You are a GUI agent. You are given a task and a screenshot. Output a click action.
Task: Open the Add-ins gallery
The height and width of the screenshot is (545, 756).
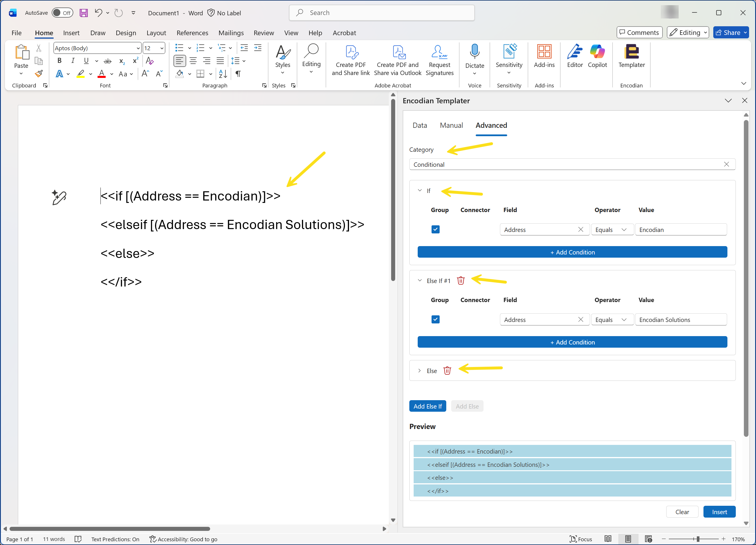coord(544,56)
